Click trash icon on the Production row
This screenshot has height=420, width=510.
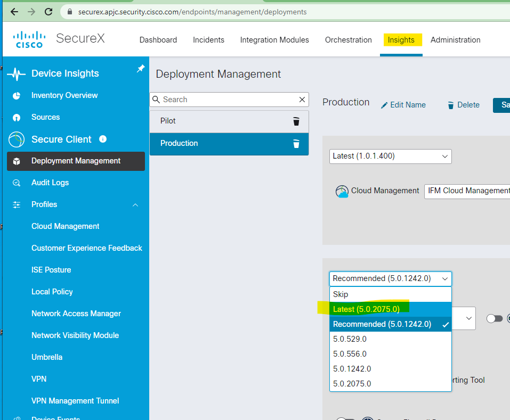(296, 144)
